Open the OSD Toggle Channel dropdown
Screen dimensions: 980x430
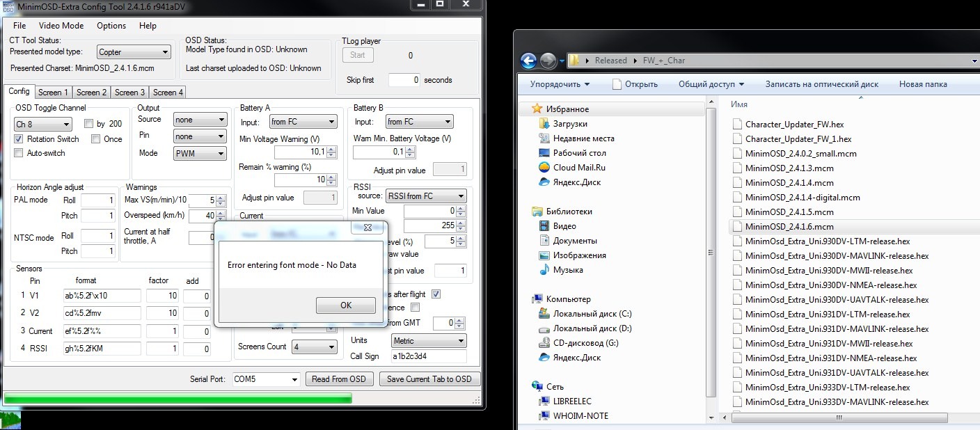(x=43, y=125)
